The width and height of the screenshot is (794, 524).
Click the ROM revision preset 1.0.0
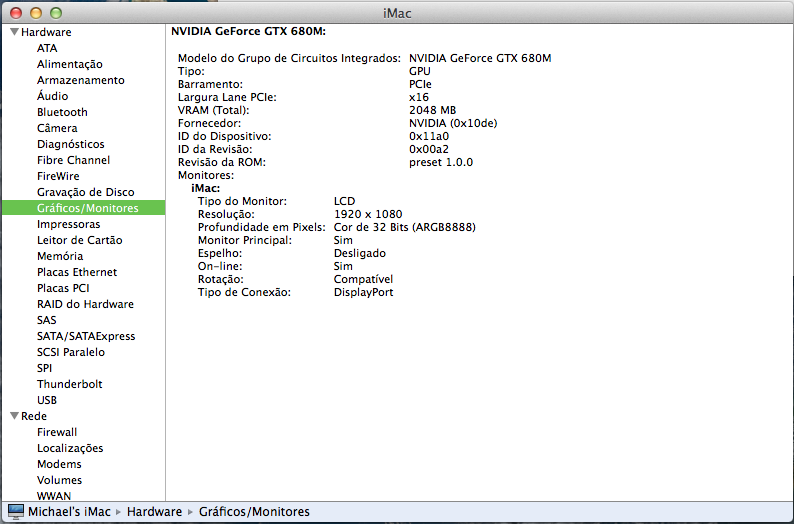441,163
